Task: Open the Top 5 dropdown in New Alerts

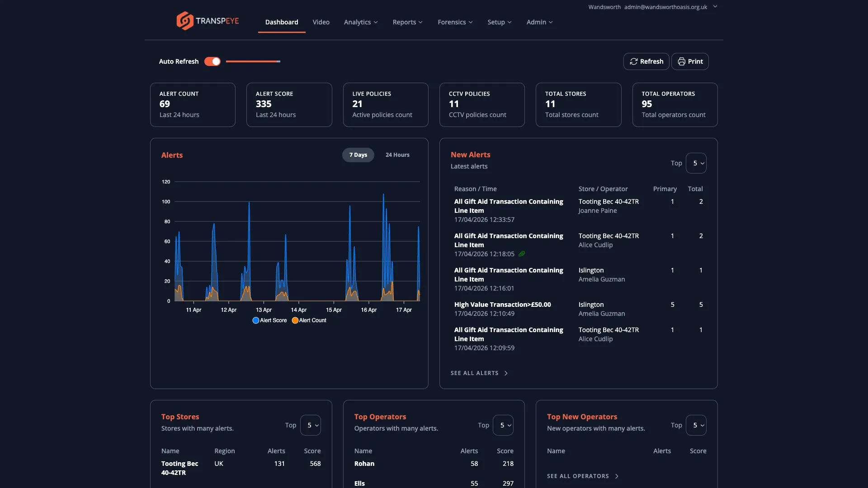Action: [697, 163]
